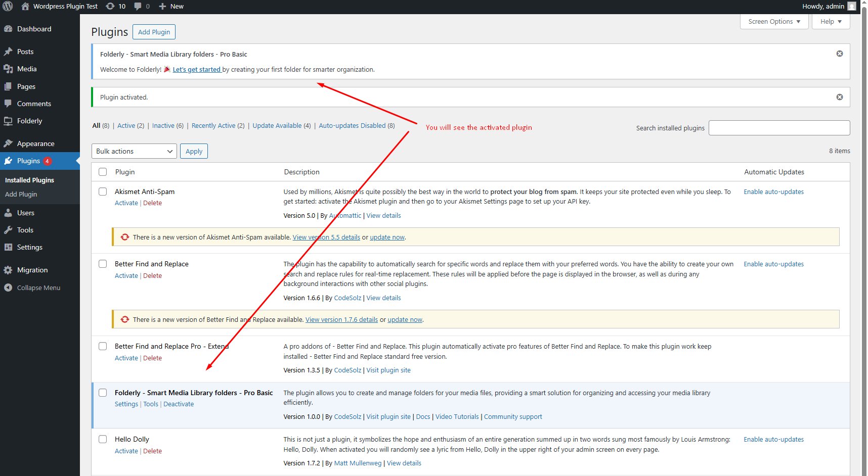Click the Folderly icon in sidebar

pos(8,121)
